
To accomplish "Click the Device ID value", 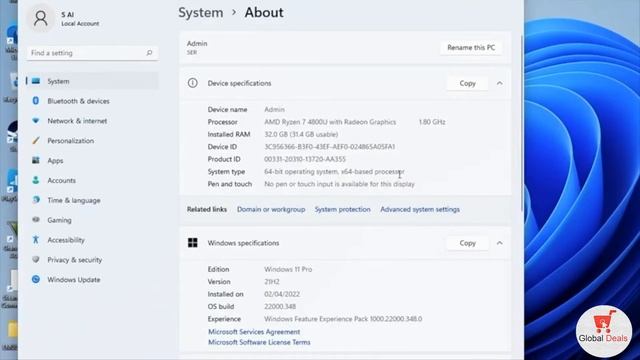I will 329,147.
